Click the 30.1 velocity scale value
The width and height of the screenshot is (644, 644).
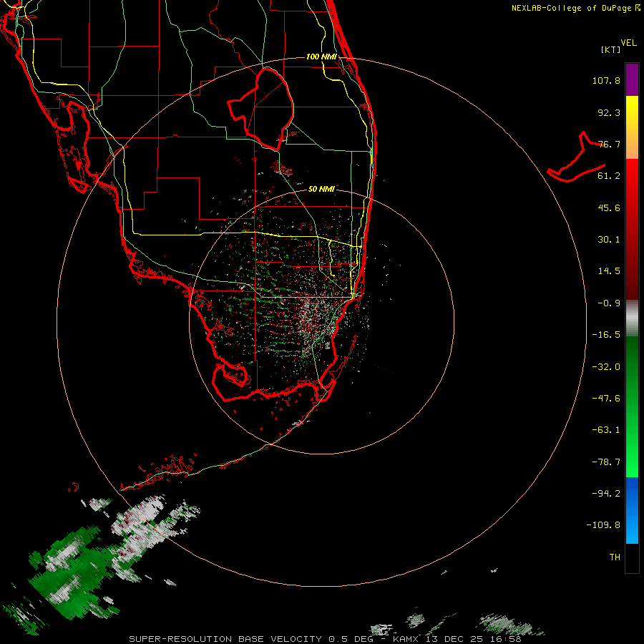(609, 240)
